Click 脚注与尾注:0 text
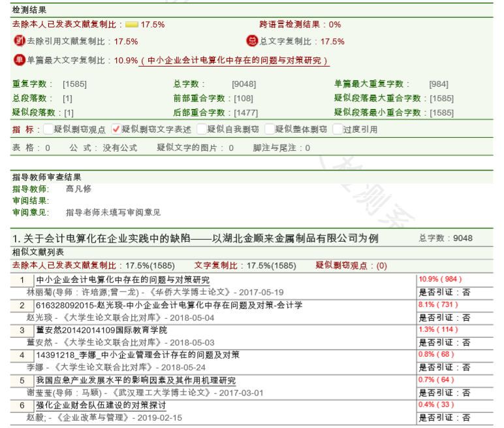 pyautogui.click(x=281, y=148)
